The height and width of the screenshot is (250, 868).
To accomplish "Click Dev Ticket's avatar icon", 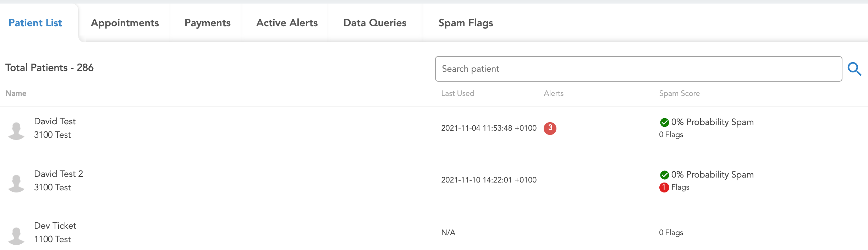I will pyautogui.click(x=16, y=236).
